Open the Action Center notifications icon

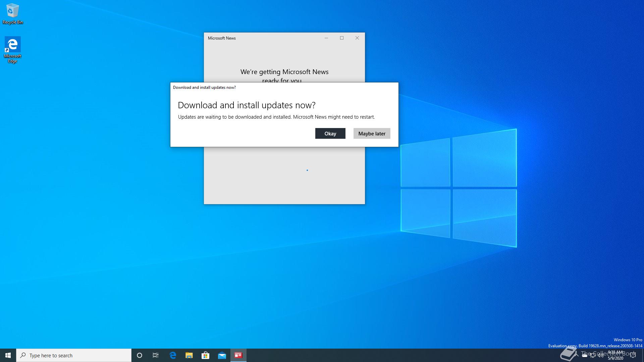(x=633, y=356)
